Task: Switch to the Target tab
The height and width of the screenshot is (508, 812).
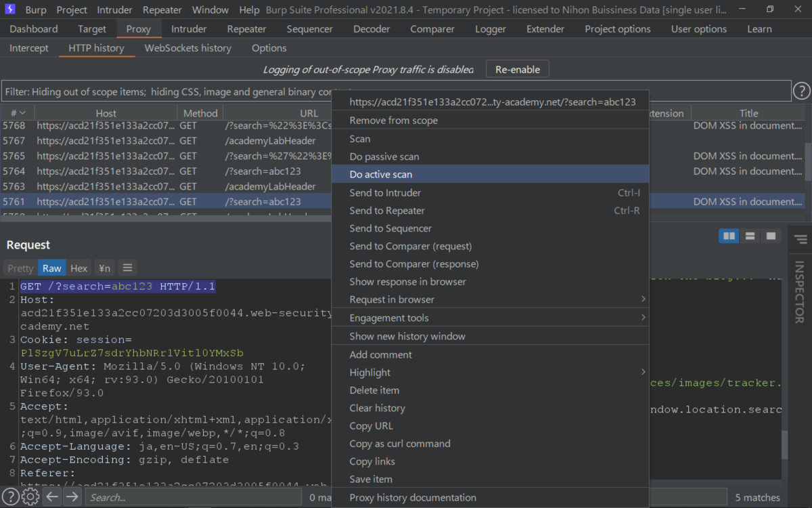Action: point(92,29)
